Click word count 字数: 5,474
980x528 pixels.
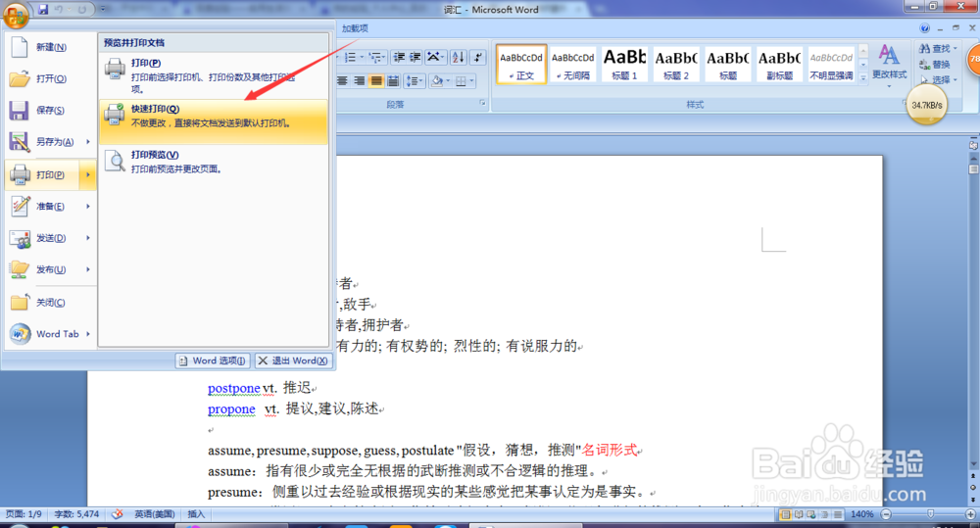[x=76, y=514]
